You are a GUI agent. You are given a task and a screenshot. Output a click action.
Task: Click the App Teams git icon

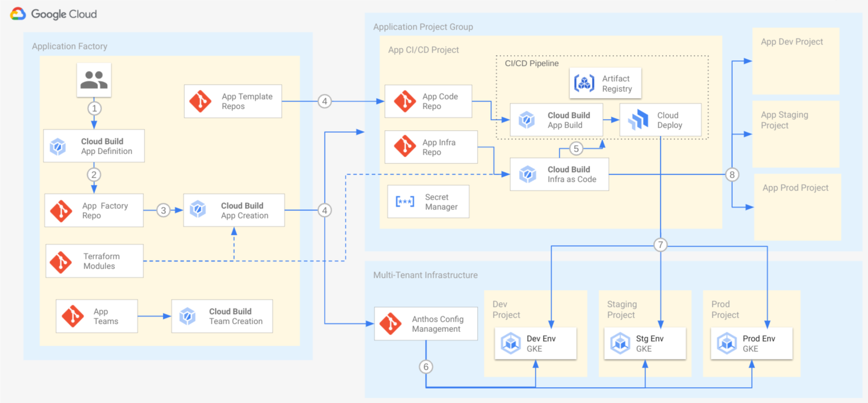73,316
